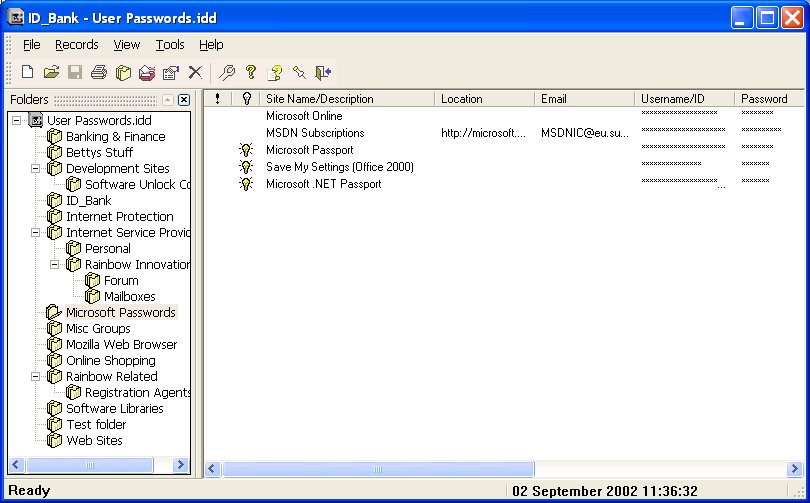Create a new file with the blank page icon
Image resolution: width=810 pixels, height=503 pixels.
click(27, 72)
